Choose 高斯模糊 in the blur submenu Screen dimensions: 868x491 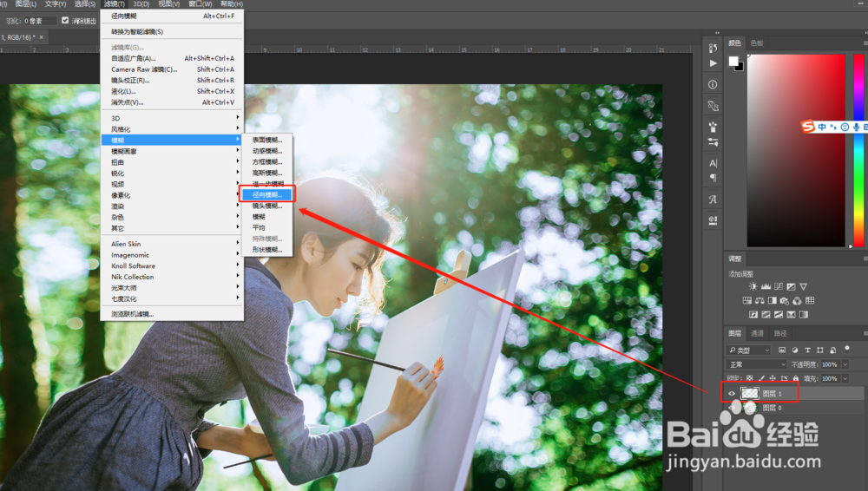click(267, 173)
